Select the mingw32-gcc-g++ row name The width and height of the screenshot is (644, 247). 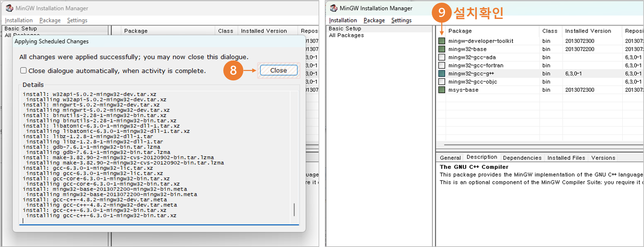coord(471,73)
